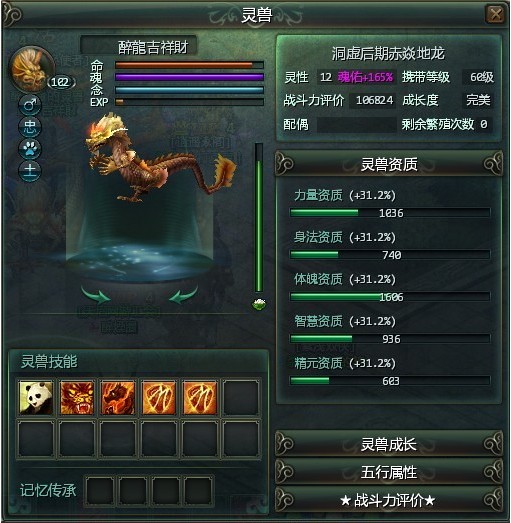Collapse the 灵兽资质 section header
The image size is (511, 523).
[x=389, y=164]
